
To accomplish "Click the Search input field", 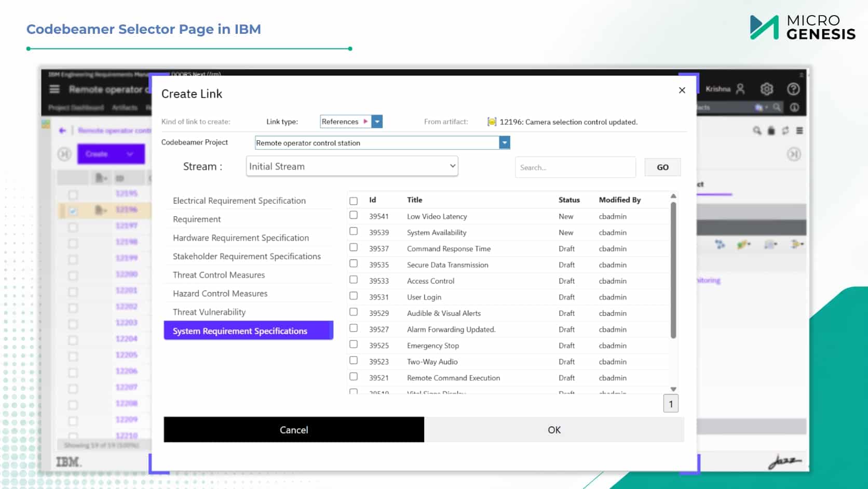I will tap(575, 167).
